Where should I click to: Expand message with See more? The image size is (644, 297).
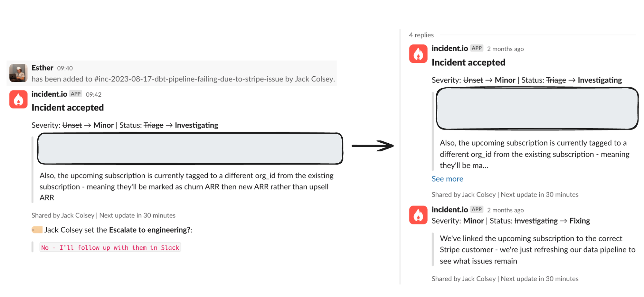[447, 179]
